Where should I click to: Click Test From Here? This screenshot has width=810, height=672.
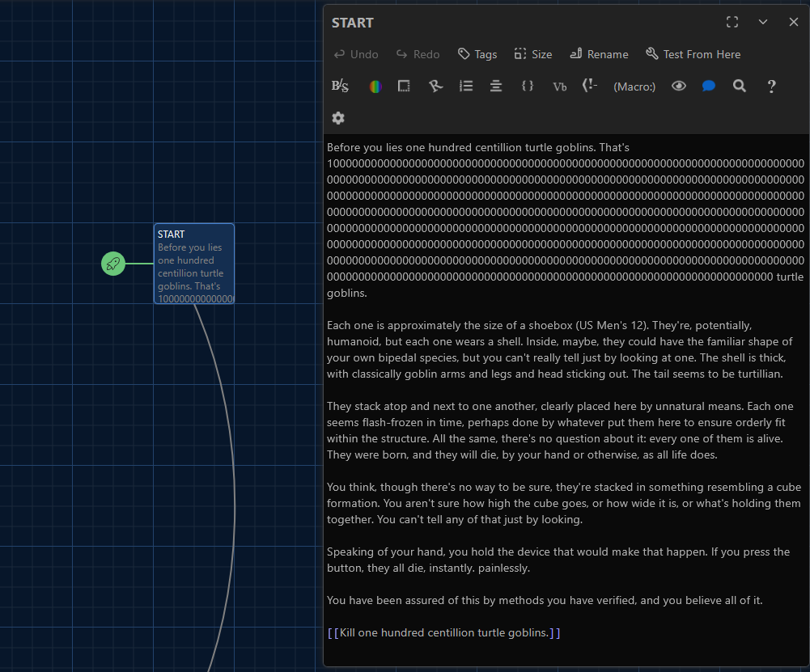click(x=693, y=54)
